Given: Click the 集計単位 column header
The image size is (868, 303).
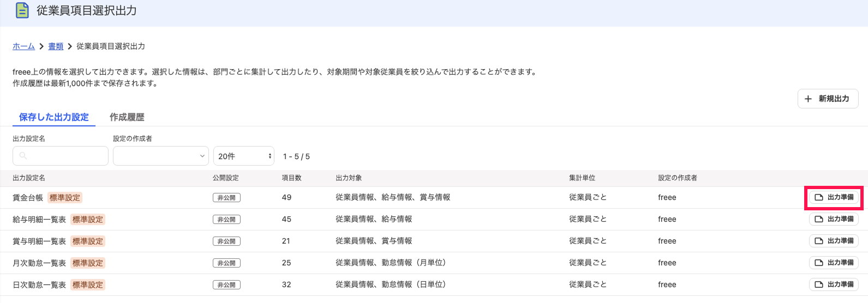Looking at the screenshot, I should tap(582, 178).
